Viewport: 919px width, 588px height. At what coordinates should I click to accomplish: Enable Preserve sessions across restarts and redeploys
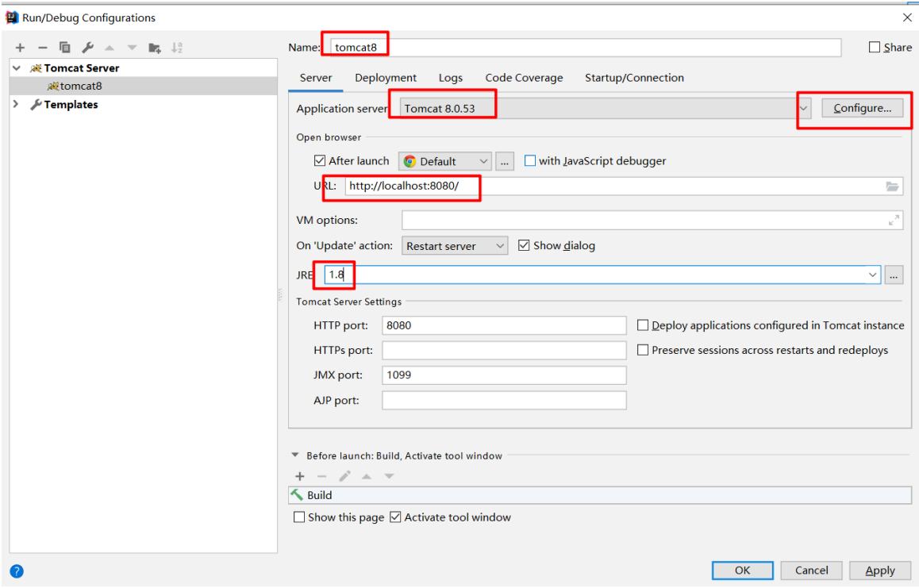tap(643, 350)
